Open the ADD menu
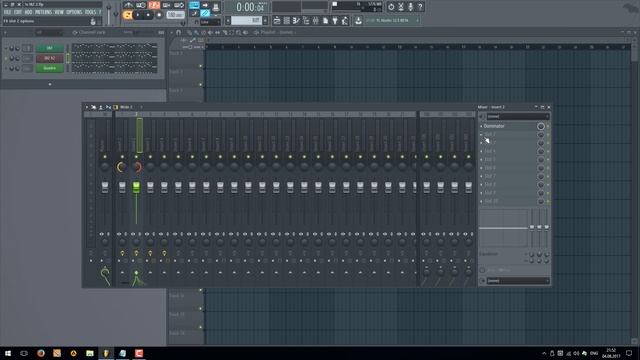640x360 pixels. pos(28,12)
